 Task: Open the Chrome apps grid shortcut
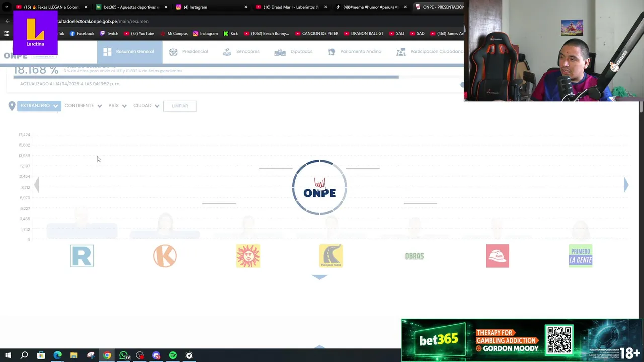tap(7, 34)
